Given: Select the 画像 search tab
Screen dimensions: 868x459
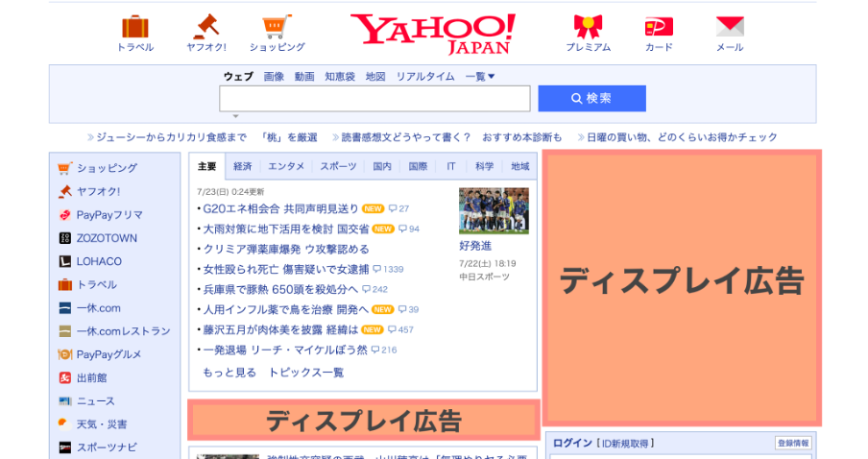Looking at the screenshot, I should point(274,77).
